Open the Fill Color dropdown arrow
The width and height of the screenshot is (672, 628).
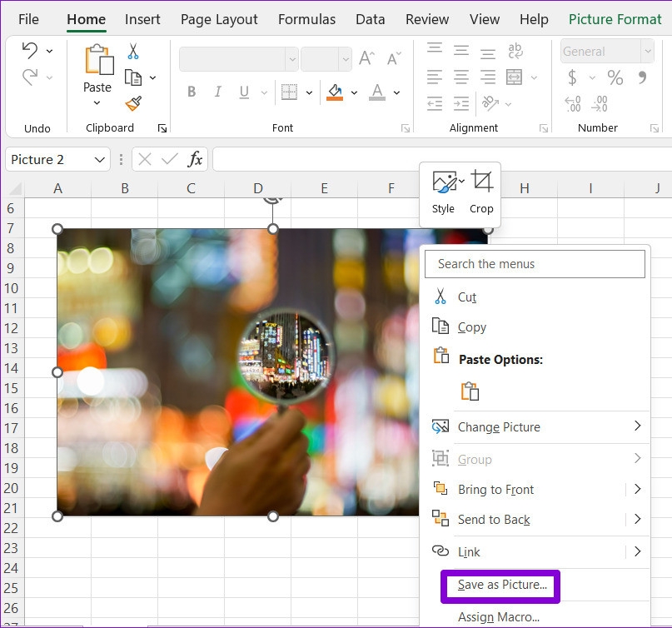pos(354,92)
